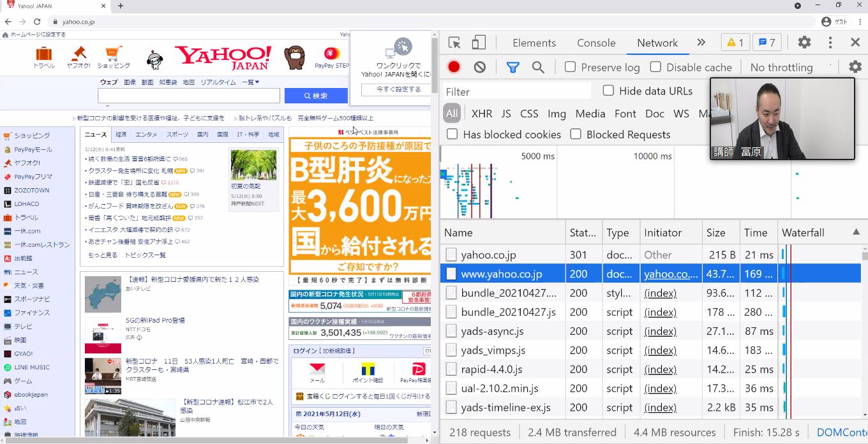Click in the Yahoo search text box
Viewport: 868px width, 444px height.
click(x=189, y=96)
